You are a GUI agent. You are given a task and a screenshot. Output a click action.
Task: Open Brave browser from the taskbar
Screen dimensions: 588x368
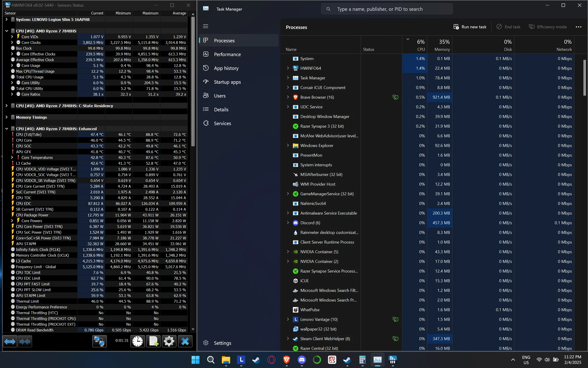(287, 360)
